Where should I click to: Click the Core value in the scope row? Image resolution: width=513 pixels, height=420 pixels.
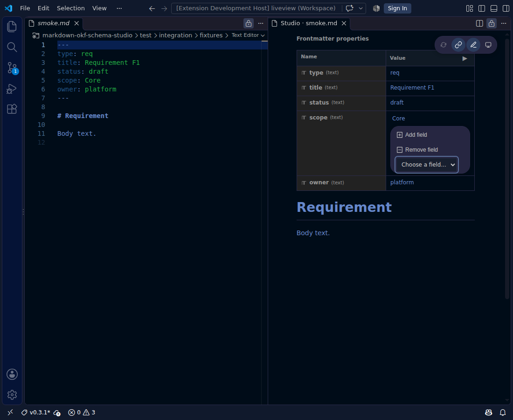(398, 119)
